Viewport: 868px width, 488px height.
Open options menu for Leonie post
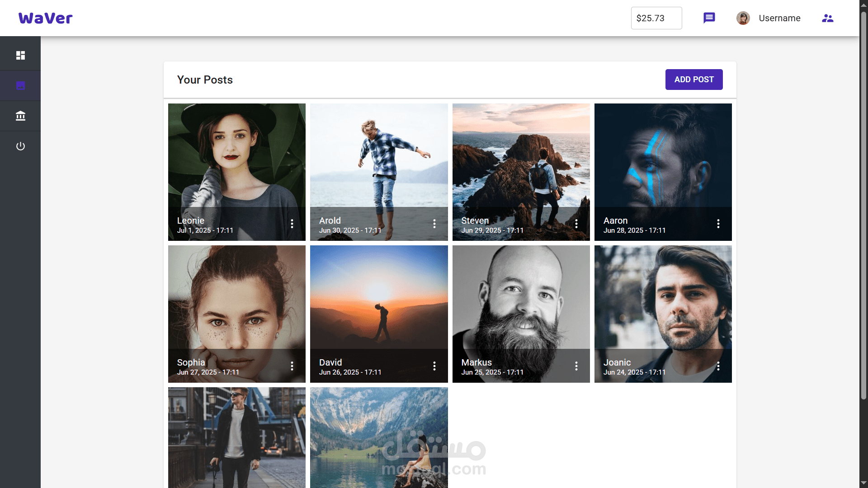pyautogui.click(x=292, y=224)
